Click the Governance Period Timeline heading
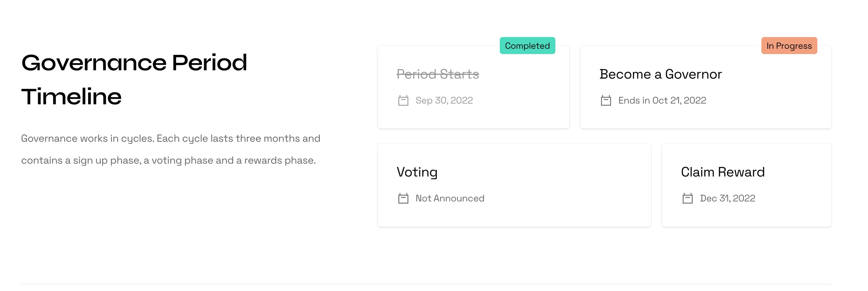Screen dimensions: 868x291 pyautogui.click(x=134, y=79)
